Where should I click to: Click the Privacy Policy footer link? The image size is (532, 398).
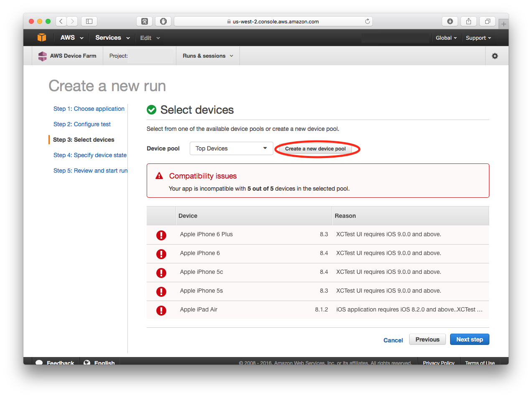pos(438,363)
